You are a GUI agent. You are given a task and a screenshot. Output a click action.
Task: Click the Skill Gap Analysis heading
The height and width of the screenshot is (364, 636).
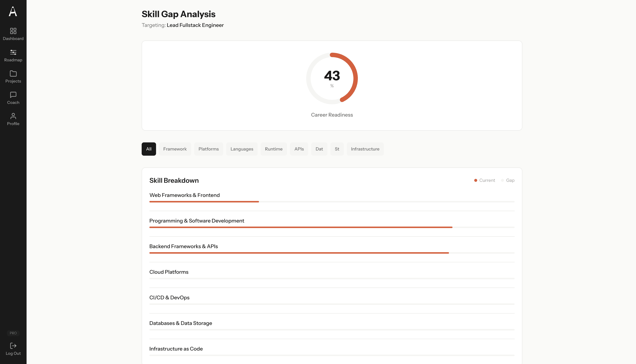coord(179,14)
